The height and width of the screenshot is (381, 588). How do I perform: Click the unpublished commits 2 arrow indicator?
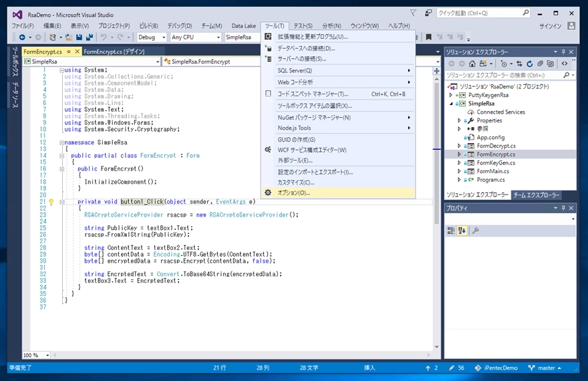coord(432,368)
